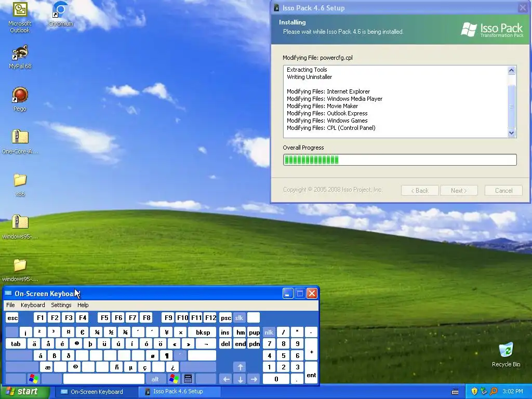Click 'Modifying File: powercfg.cpl' status text
Viewport: 532px width, 399px height.
click(317, 58)
